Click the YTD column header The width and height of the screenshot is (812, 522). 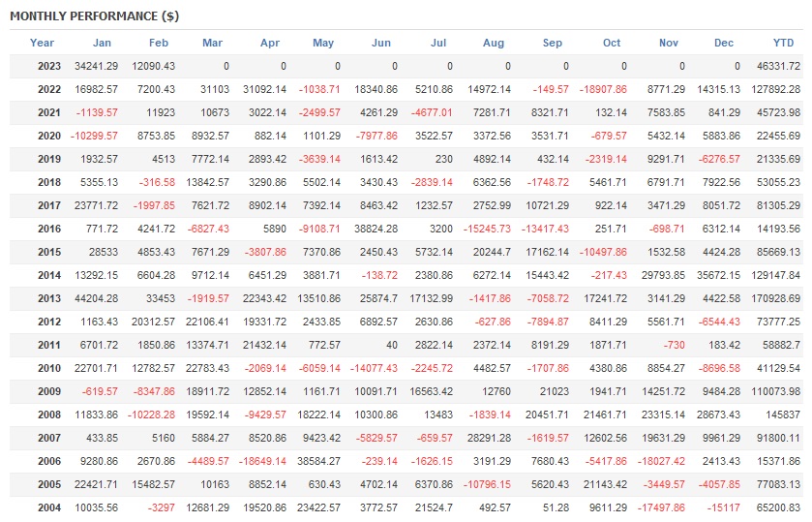coord(783,43)
